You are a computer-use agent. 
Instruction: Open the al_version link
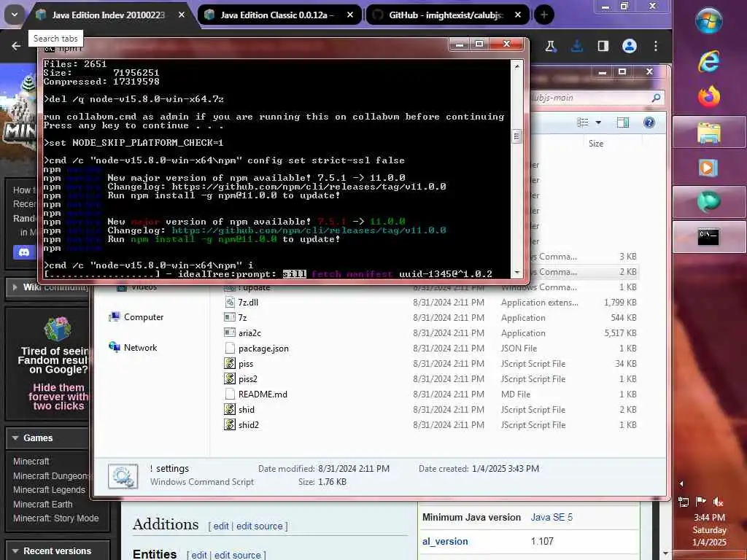tap(445, 542)
